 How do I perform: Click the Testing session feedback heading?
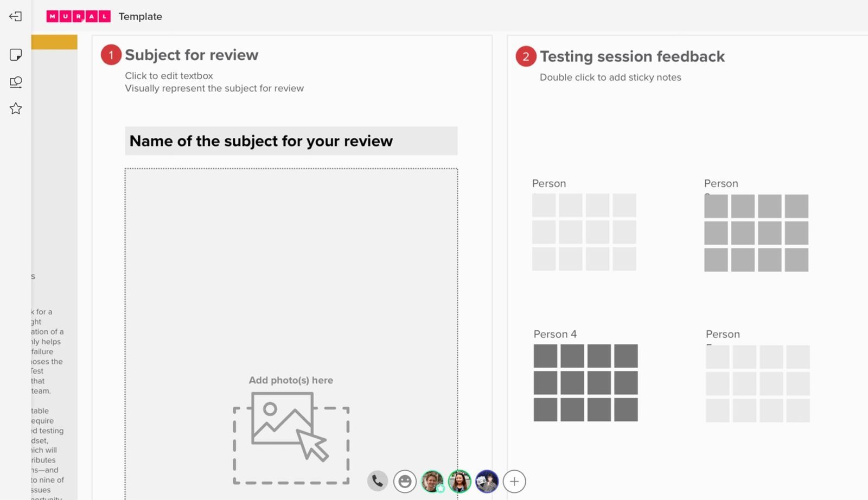click(x=632, y=56)
